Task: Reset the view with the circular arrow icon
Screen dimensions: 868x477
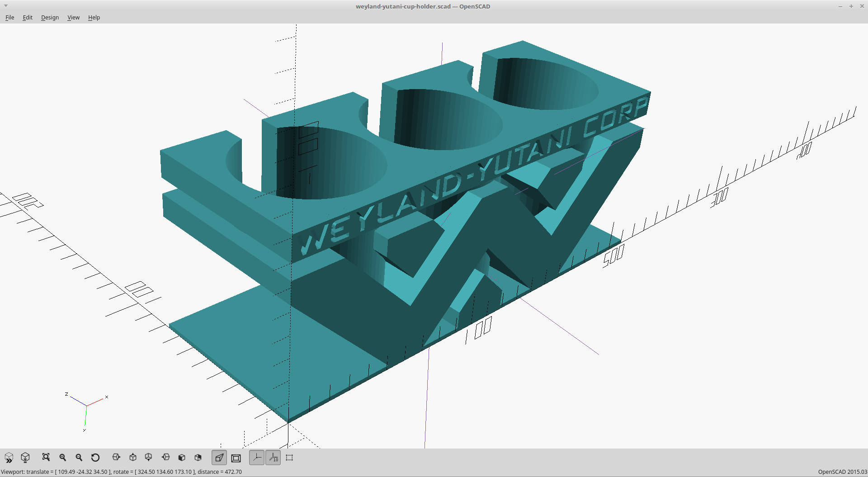Action: [95, 458]
